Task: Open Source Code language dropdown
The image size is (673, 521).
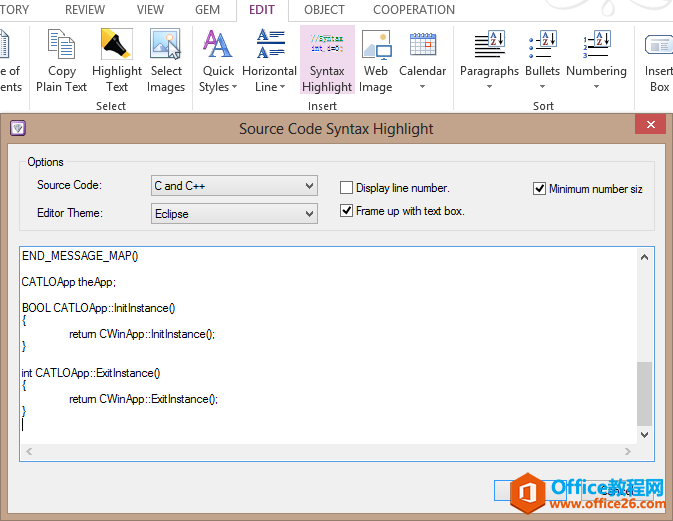Action: (x=234, y=186)
